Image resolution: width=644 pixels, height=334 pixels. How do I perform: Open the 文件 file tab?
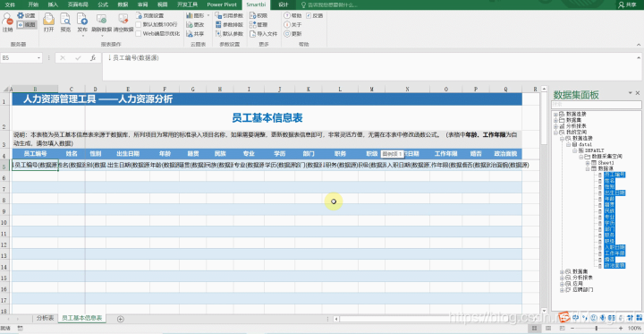click(10, 4)
